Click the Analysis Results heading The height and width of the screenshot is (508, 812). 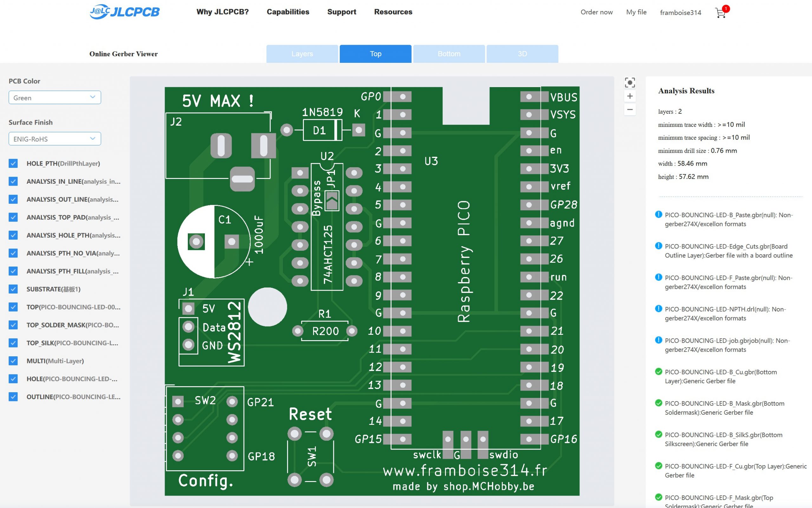pos(686,91)
